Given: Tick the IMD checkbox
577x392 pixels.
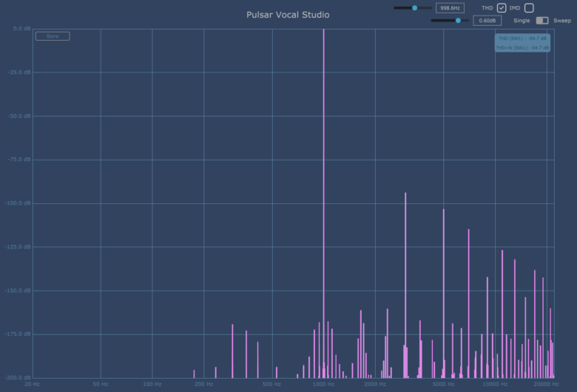Looking at the screenshot, I should 529,8.
